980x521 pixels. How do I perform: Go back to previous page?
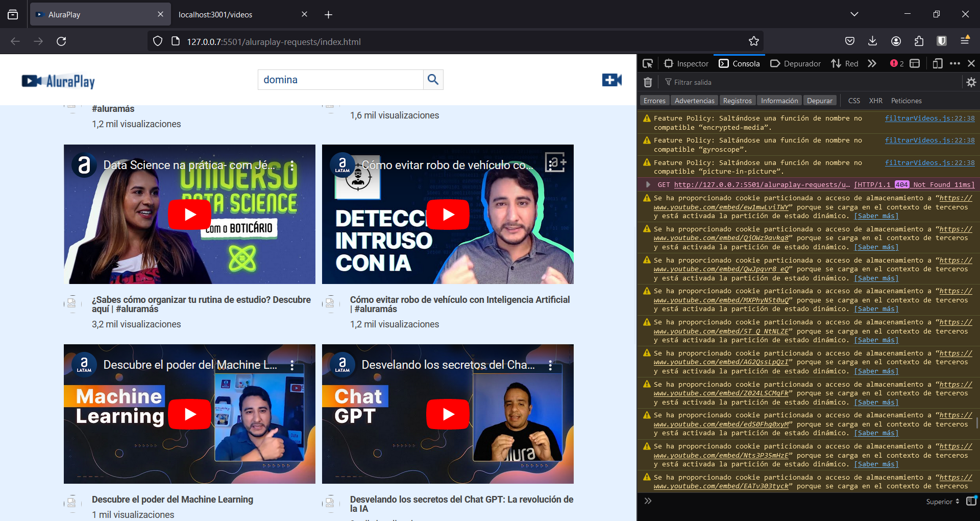[x=15, y=41]
